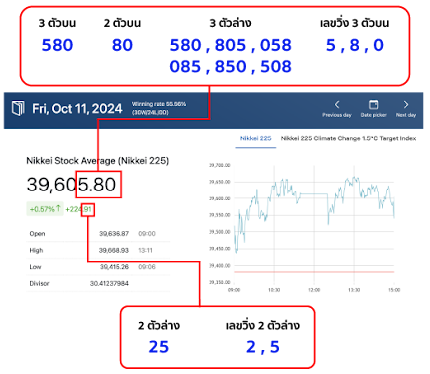The width and height of the screenshot is (430, 374).
Task: Click the chart line near 12:00
Action: (x=314, y=193)
